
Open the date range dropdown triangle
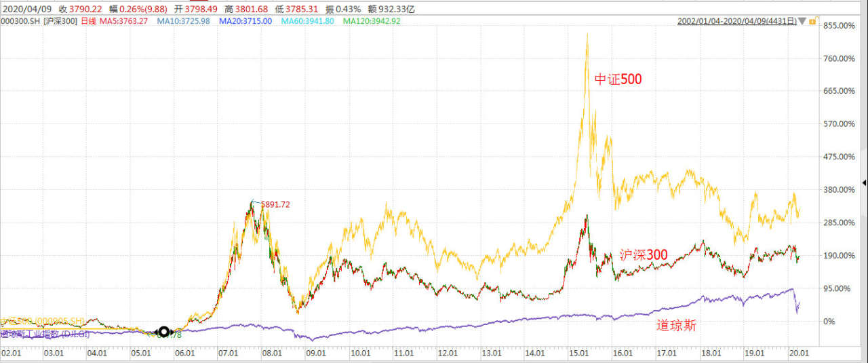point(802,22)
